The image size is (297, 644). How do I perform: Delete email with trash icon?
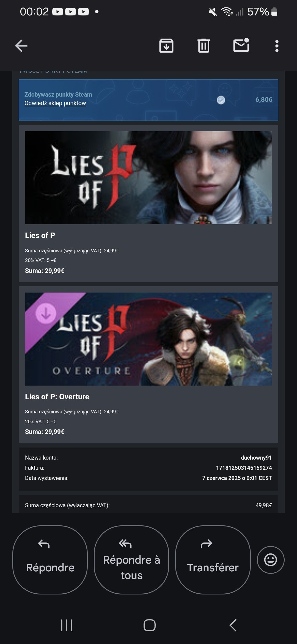[x=204, y=46]
